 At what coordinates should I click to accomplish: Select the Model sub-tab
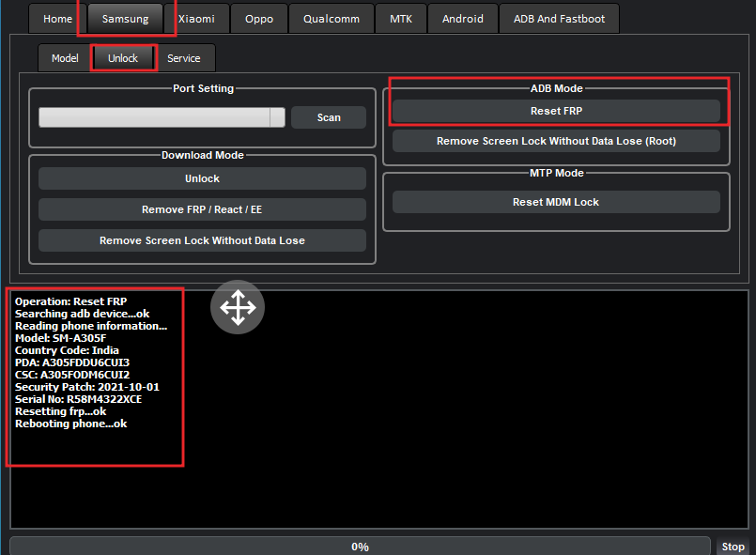(65, 58)
